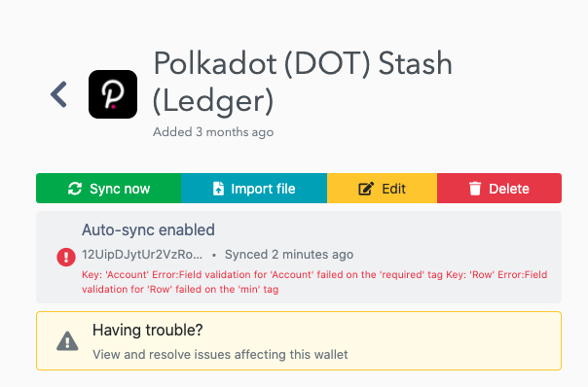Click the trash can icon
Screen dimensions: 588x387
click(x=475, y=189)
